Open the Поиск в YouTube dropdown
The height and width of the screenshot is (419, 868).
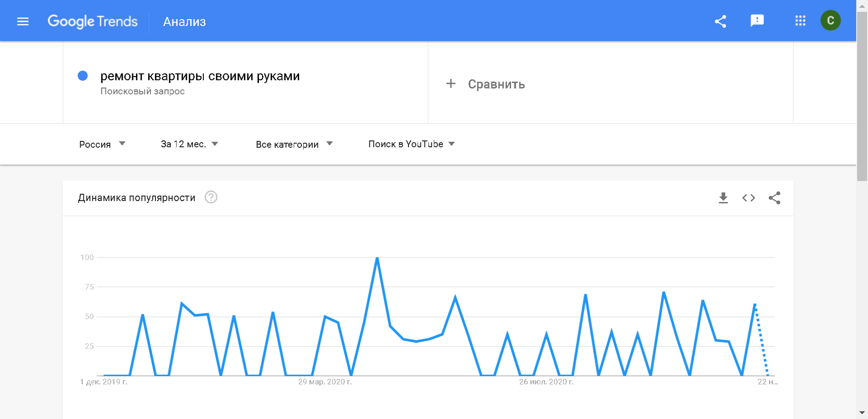[411, 144]
